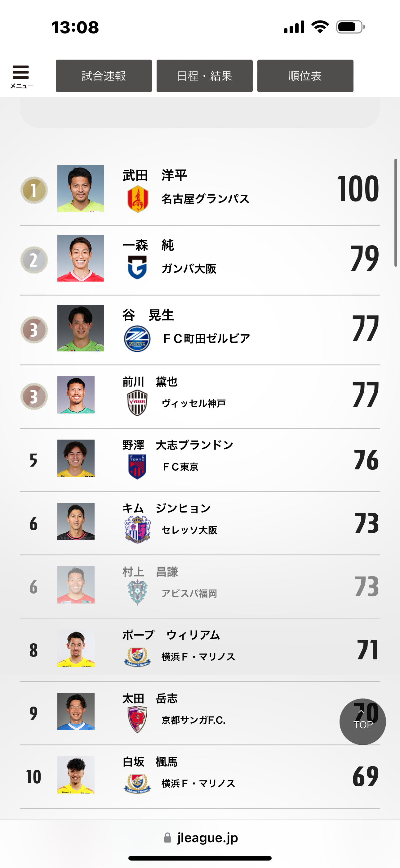Go to the 順位表 tab

[305, 76]
